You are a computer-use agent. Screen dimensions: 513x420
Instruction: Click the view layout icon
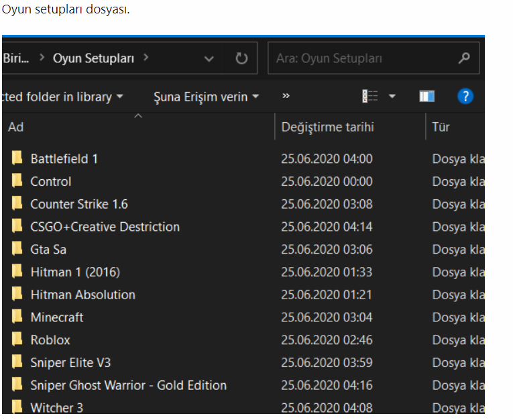369,97
